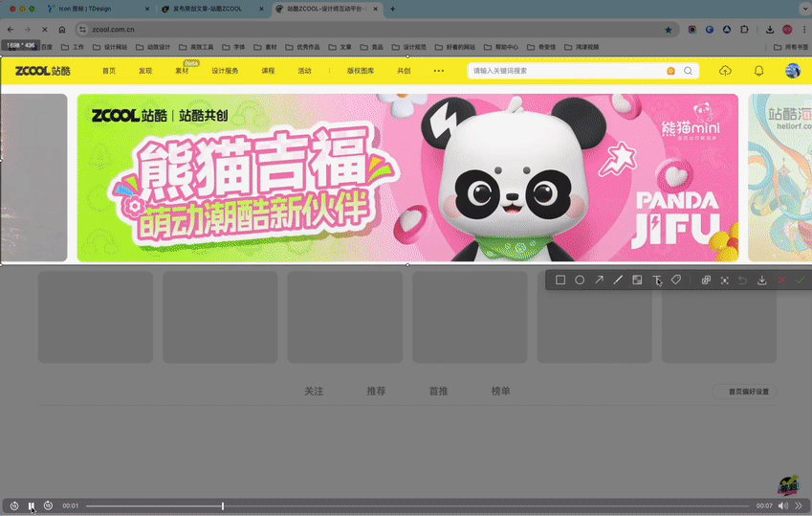
Task: Select the tag label tool
Action: (x=676, y=280)
